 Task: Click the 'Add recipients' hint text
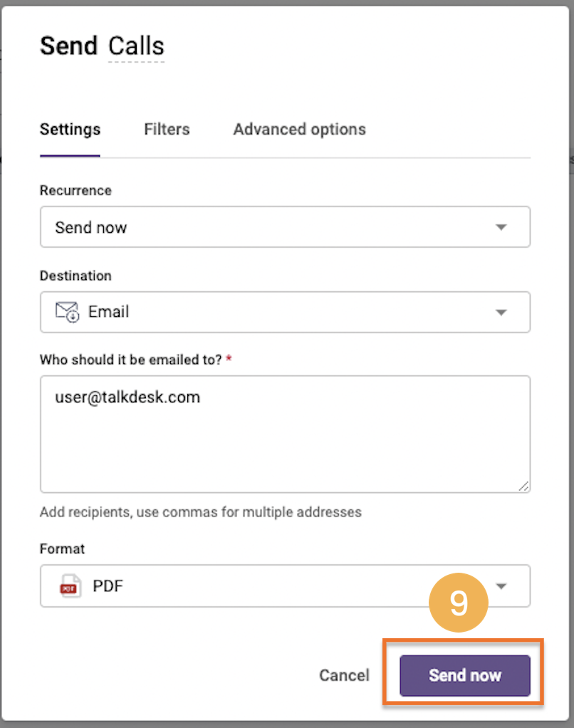point(200,512)
